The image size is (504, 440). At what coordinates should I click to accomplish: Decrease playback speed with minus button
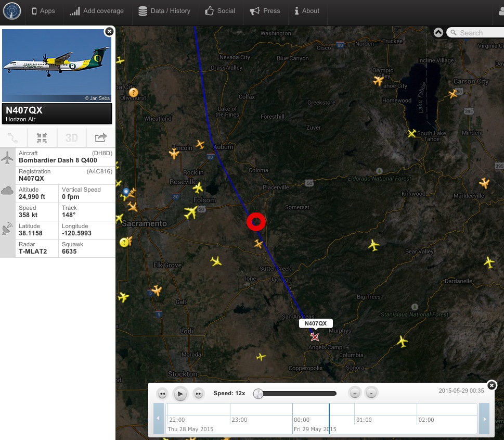point(371,393)
